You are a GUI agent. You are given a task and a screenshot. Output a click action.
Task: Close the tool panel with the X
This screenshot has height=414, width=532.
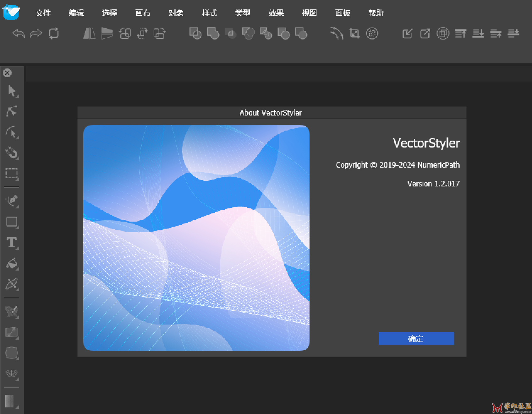tap(7, 73)
